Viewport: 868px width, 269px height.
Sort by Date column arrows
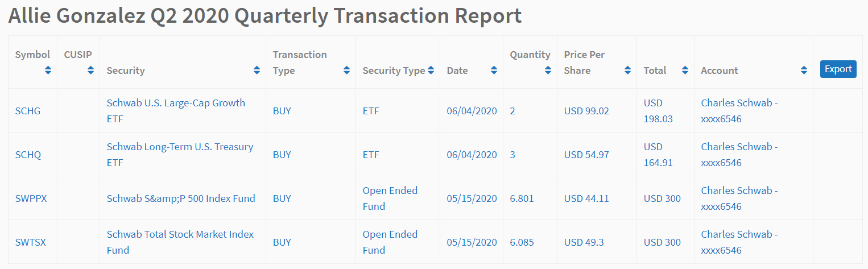[494, 71]
